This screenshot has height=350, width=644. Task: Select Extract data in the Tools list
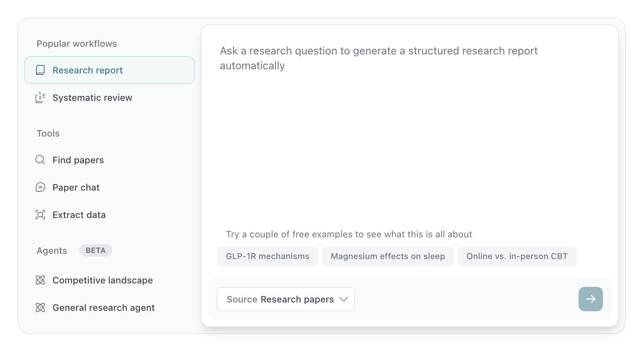[x=79, y=215]
